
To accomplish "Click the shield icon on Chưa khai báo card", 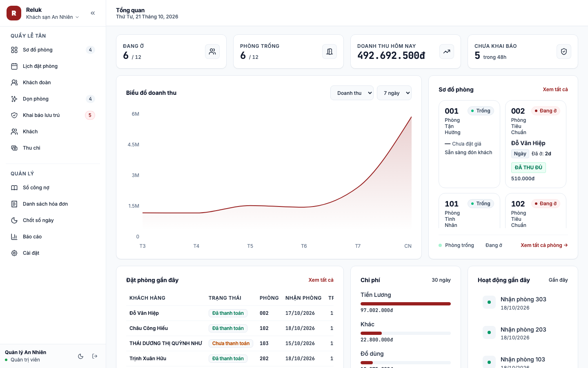I will 564,52.
